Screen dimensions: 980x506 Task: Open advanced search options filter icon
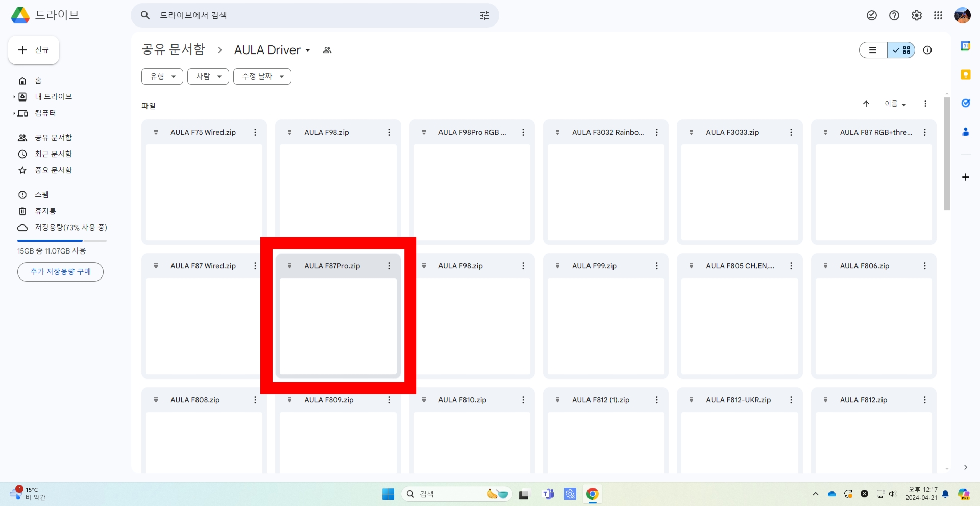point(484,15)
